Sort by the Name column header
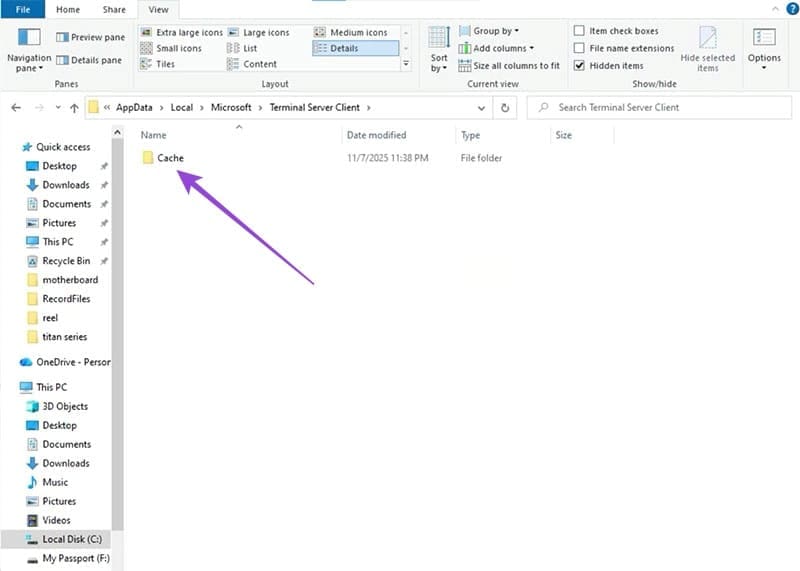This screenshot has height=571, width=800. tap(154, 135)
